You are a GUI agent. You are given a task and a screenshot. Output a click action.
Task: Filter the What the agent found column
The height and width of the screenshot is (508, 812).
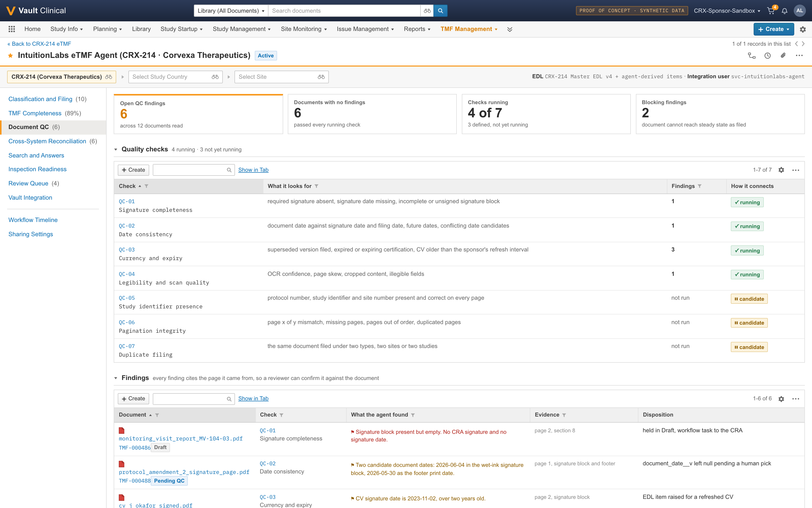pos(413,415)
